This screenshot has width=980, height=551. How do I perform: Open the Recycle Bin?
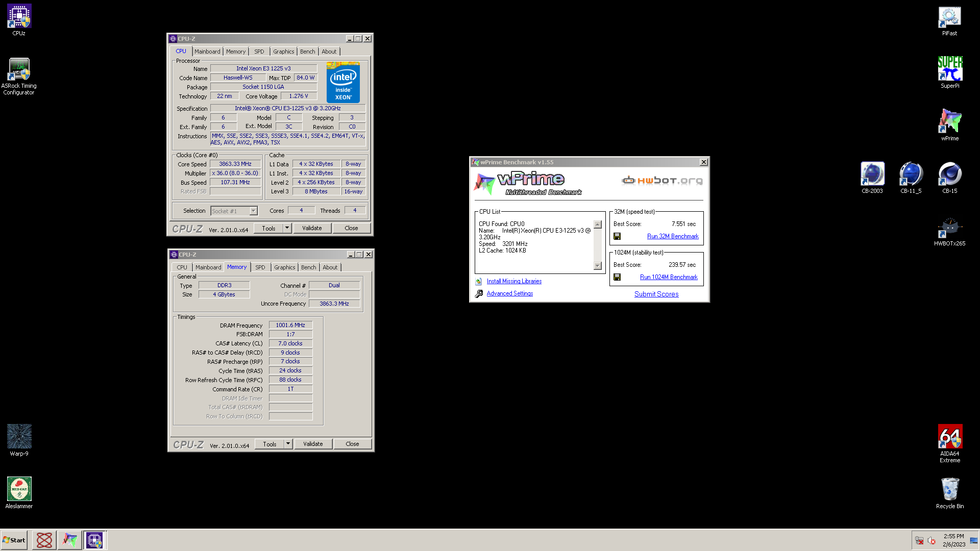[x=949, y=493]
